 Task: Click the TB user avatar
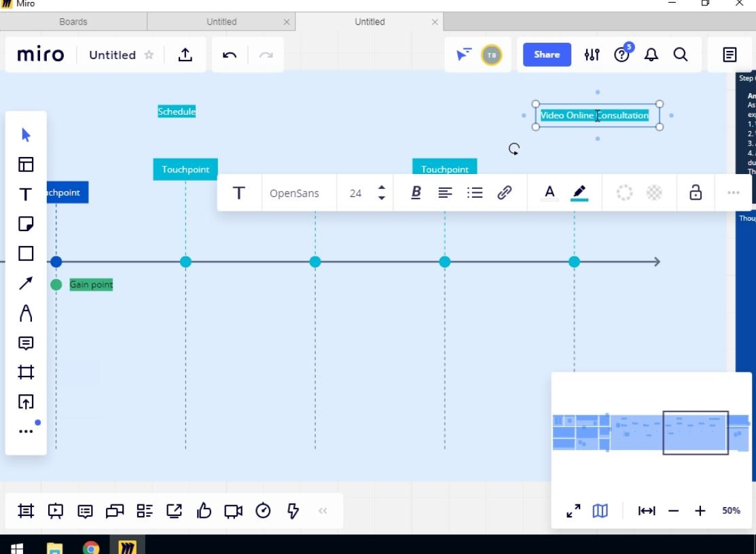(x=491, y=54)
